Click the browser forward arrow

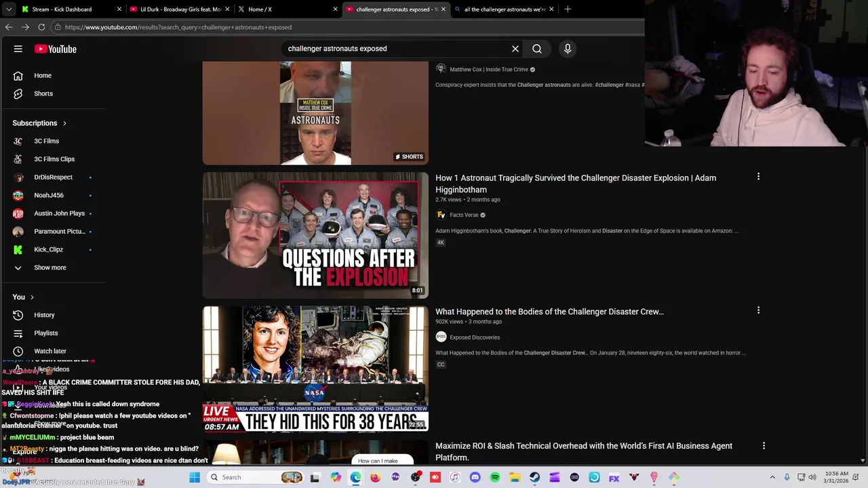click(x=25, y=27)
